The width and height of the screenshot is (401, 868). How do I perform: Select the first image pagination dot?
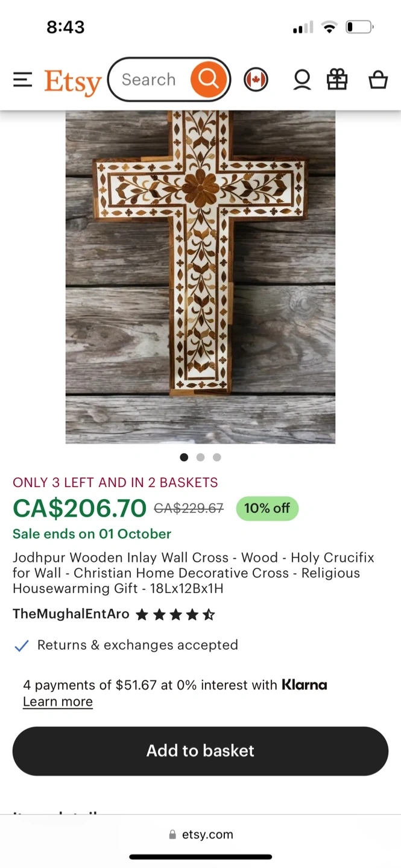(184, 458)
